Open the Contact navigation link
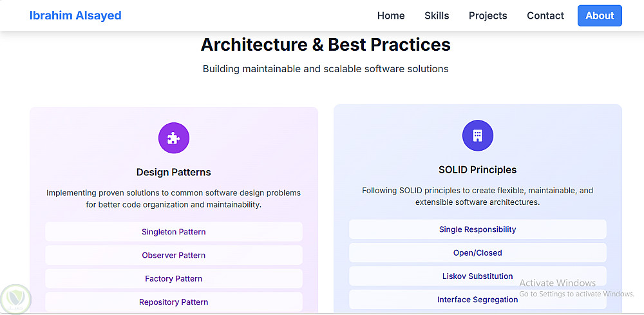 pyautogui.click(x=545, y=15)
